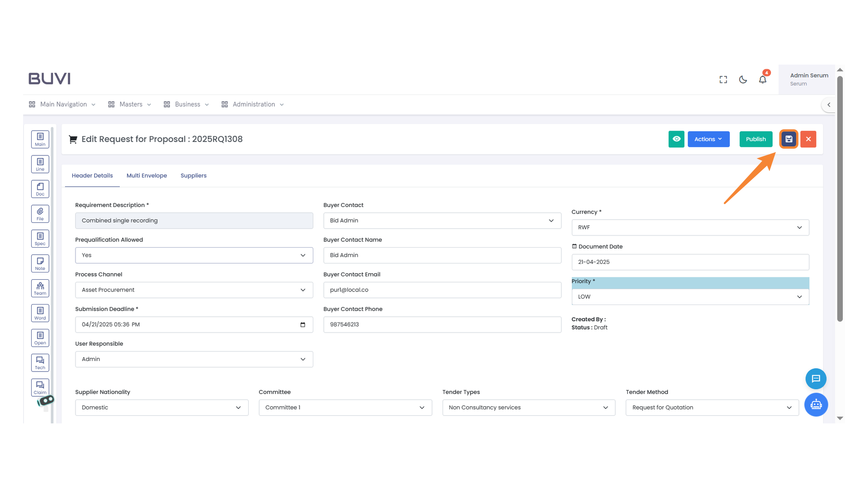The width and height of the screenshot is (868, 488).
Task: Expand the Actions dropdown button
Action: click(x=708, y=139)
